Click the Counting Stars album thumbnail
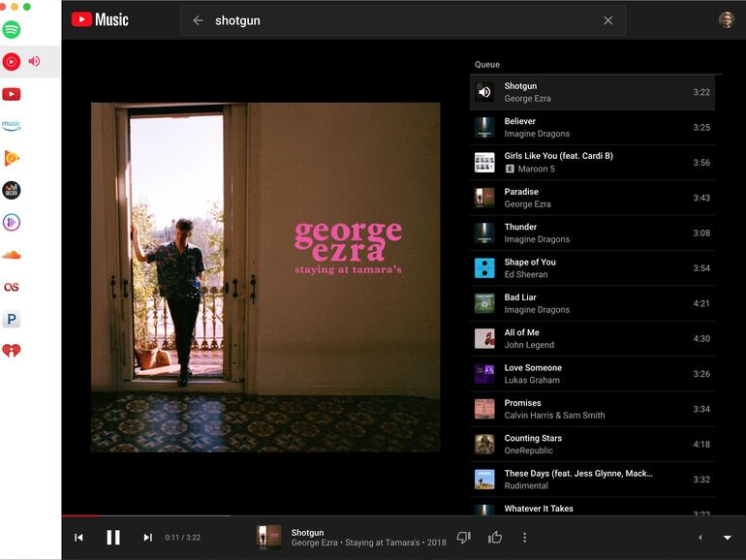Viewport: 746px width, 560px height. coord(484,445)
